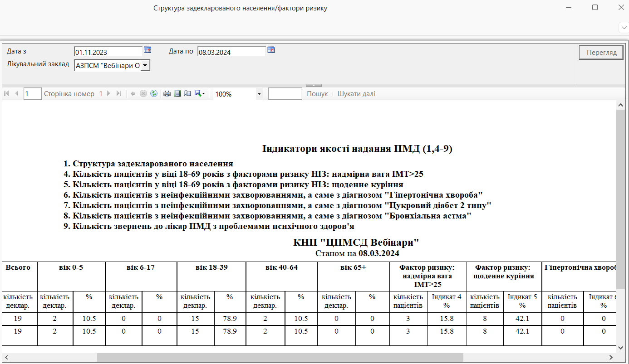Print the report with printer icon
The image size is (629, 364).
click(167, 93)
